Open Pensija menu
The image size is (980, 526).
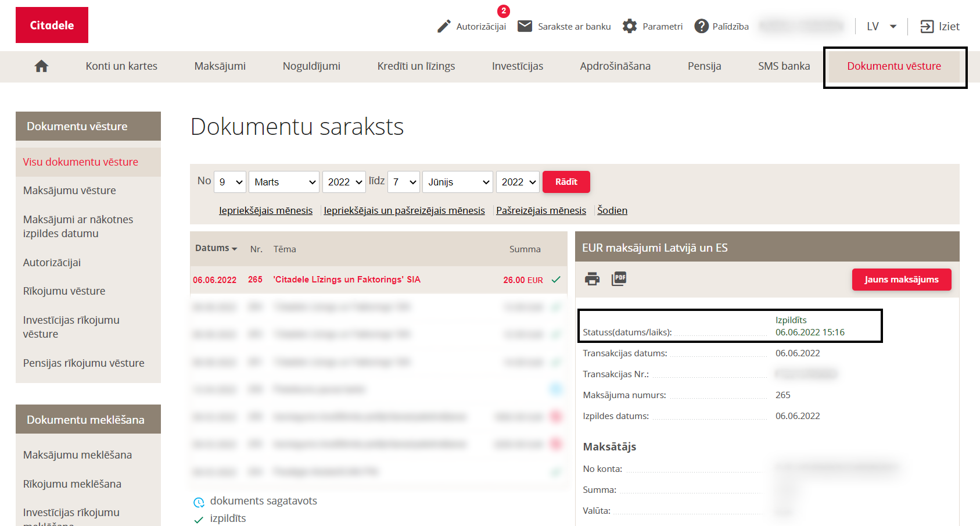click(x=705, y=66)
